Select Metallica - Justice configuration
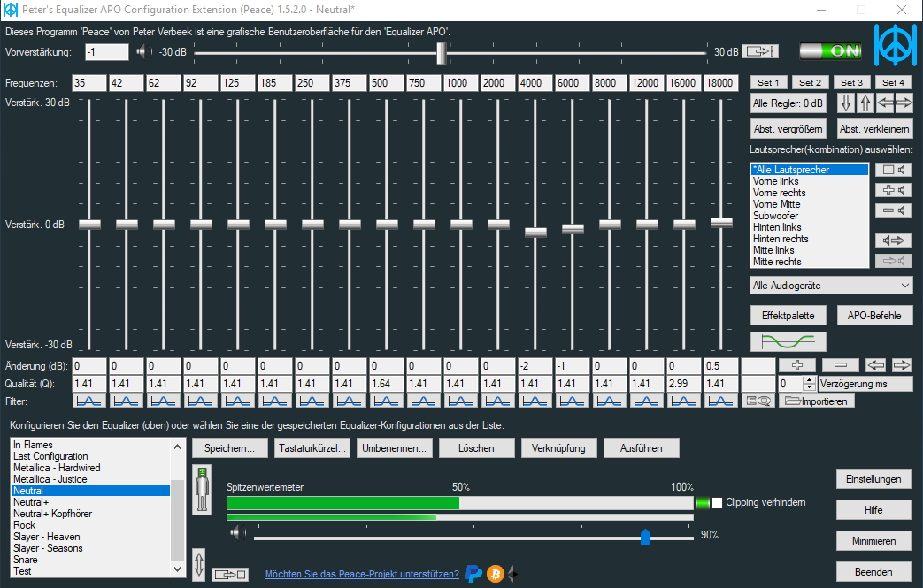 click(x=90, y=479)
